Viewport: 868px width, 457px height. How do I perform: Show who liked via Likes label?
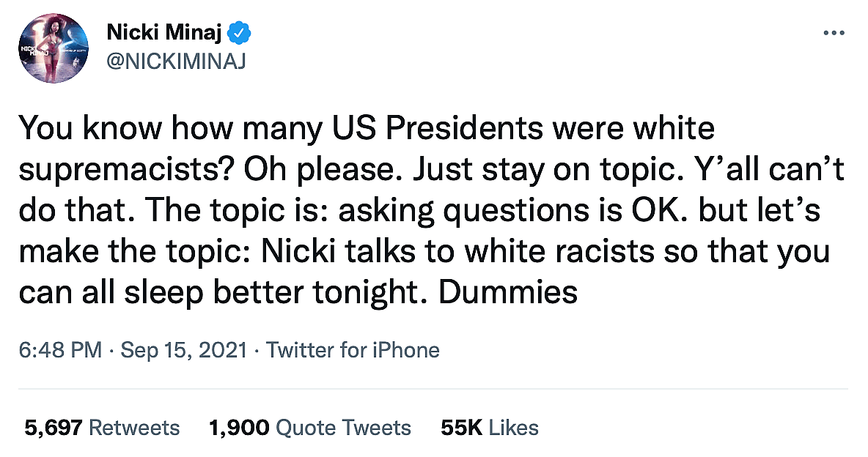[x=514, y=428]
